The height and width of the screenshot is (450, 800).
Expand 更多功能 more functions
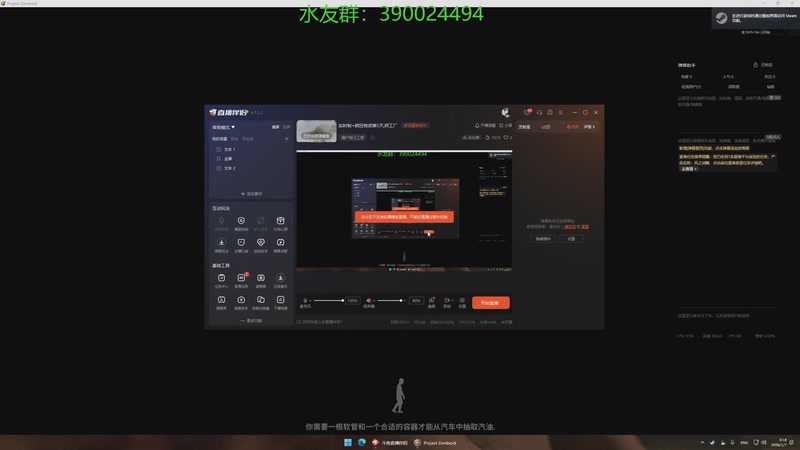251,320
